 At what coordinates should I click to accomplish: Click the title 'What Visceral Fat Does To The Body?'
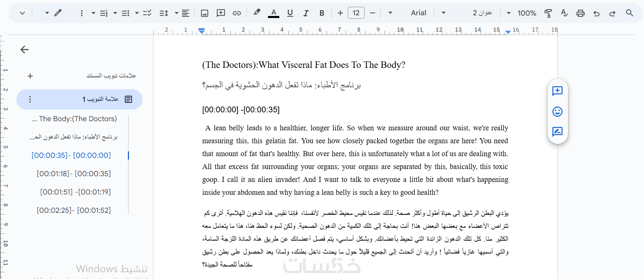coord(332,65)
